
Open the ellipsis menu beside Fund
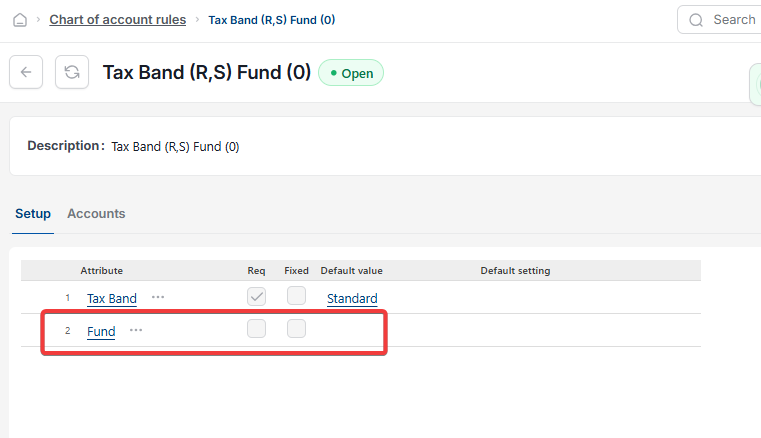(136, 330)
